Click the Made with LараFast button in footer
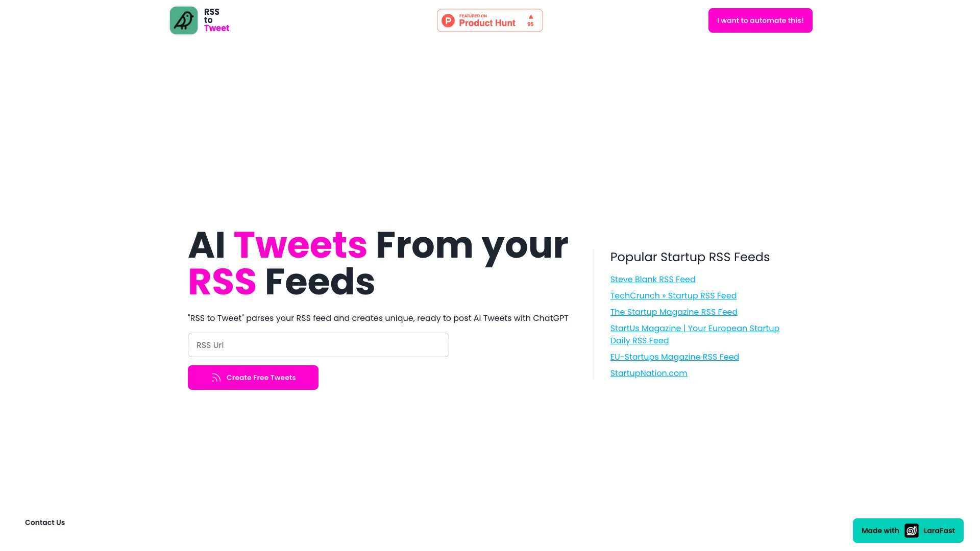 [x=908, y=531]
